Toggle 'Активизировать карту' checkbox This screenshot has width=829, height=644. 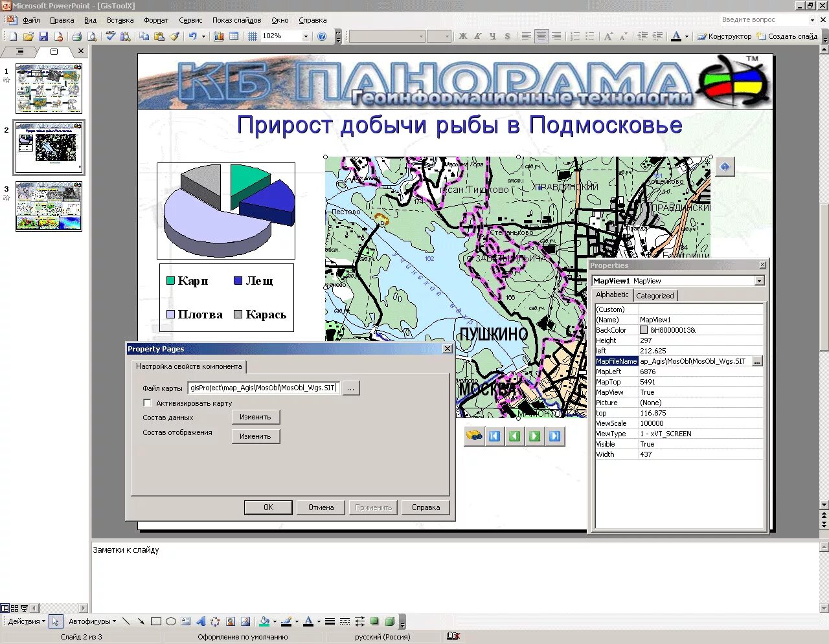coord(147,403)
